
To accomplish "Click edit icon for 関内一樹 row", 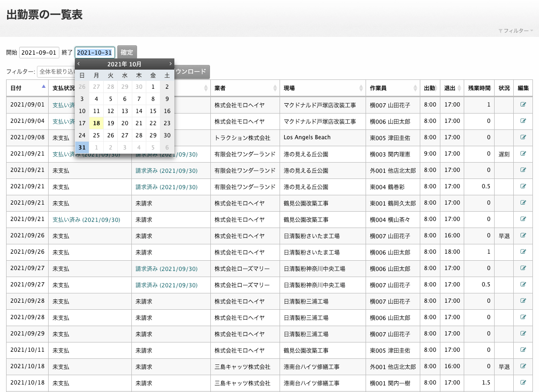I will (523, 383).
